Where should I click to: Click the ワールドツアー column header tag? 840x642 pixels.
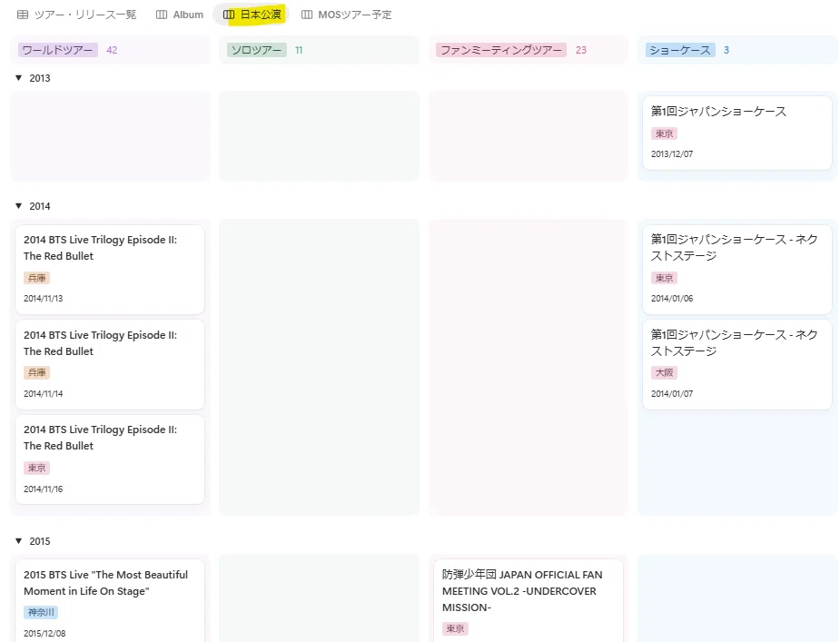coord(58,50)
